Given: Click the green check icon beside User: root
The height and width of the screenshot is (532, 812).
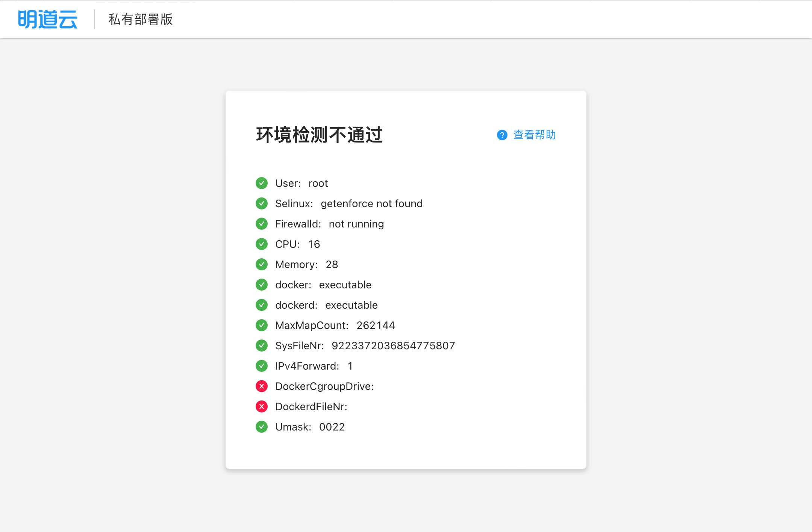Looking at the screenshot, I should [262, 183].
